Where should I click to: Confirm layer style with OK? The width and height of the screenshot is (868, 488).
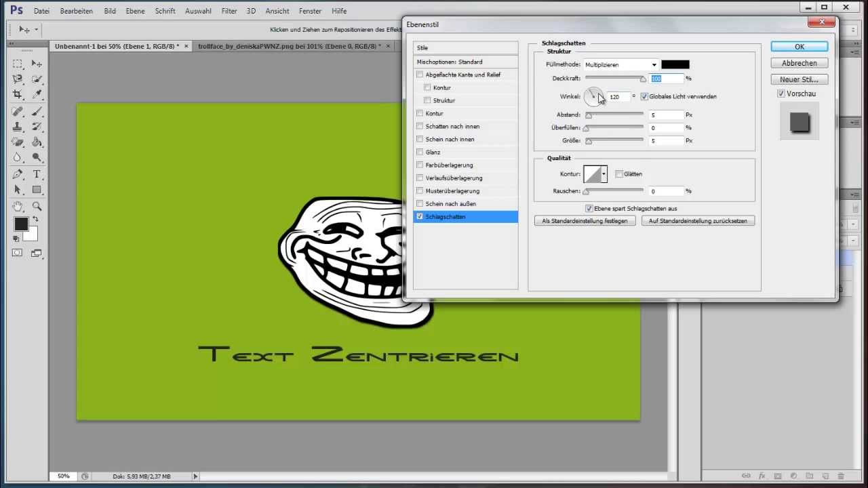point(800,47)
